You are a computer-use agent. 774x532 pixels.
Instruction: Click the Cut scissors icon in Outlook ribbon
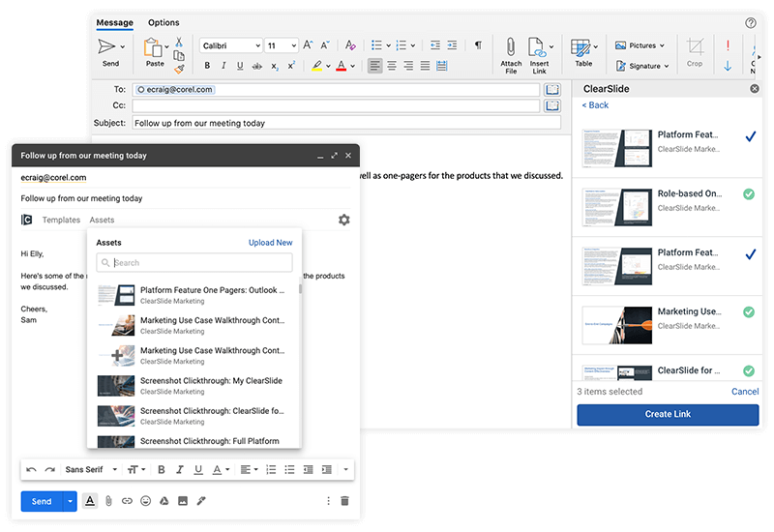(179, 43)
